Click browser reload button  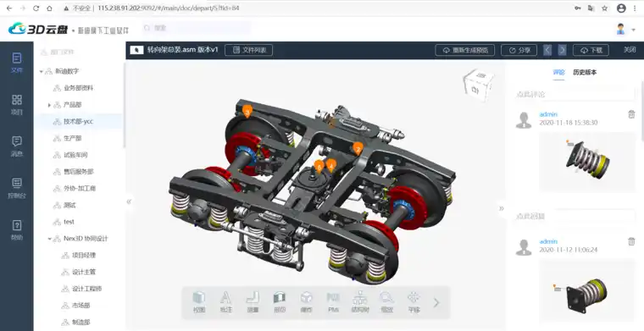[x=36, y=8]
